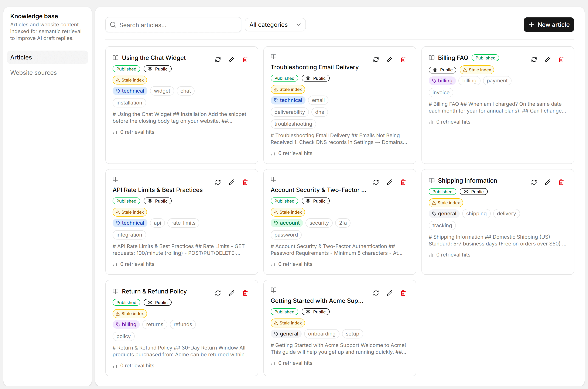Reindex the Account Security article

376,182
